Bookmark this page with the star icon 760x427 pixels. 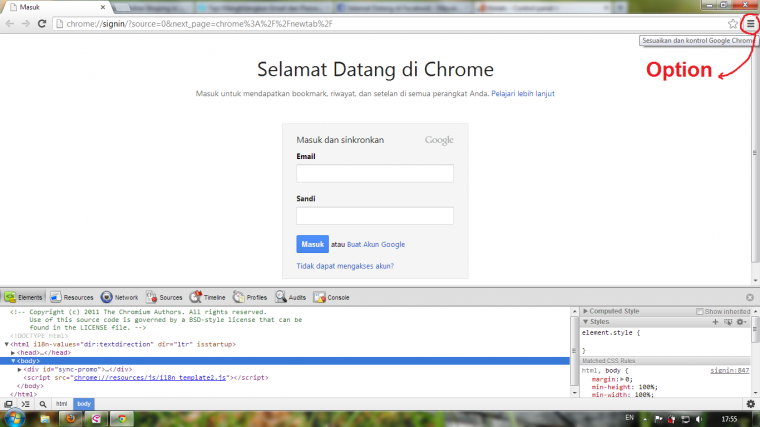[x=733, y=23]
